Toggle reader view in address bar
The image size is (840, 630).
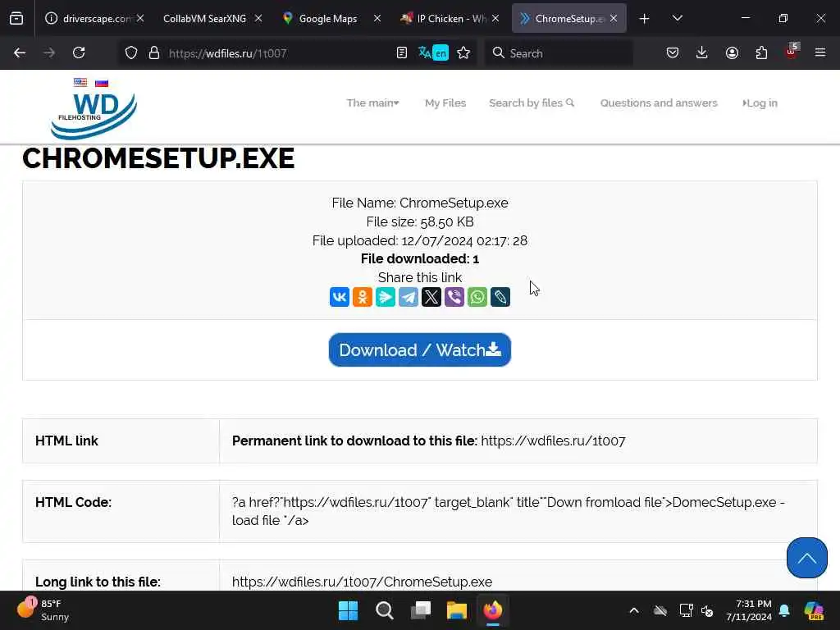(x=402, y=53)
